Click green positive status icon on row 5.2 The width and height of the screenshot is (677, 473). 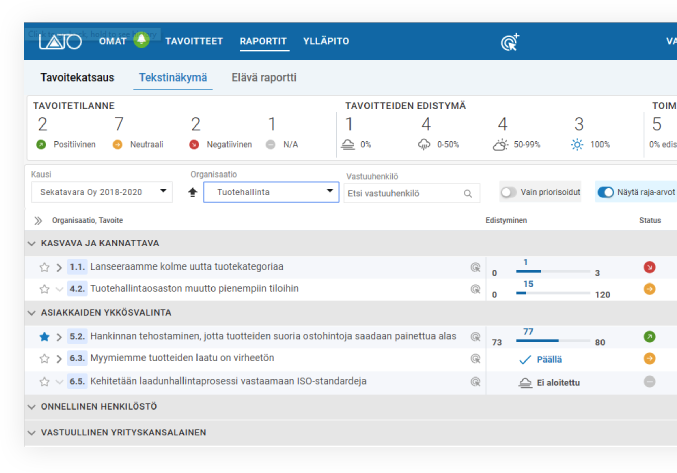click(649, 337)
